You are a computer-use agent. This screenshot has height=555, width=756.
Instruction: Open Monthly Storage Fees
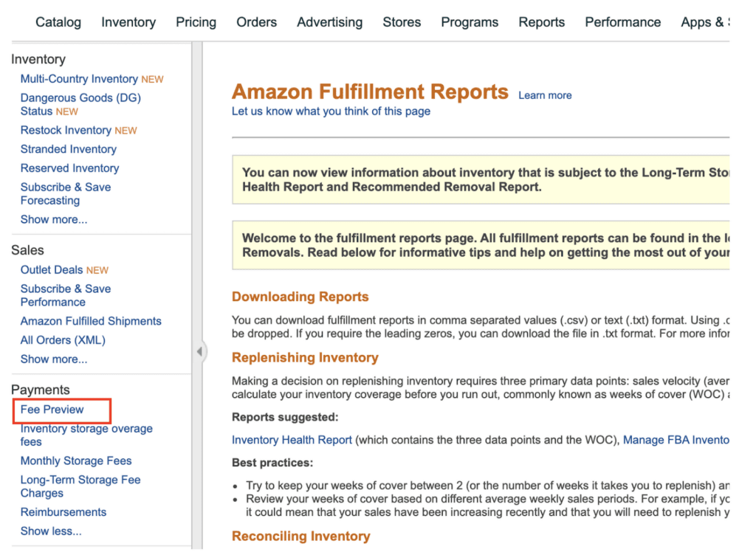click(x=75, y=461)
